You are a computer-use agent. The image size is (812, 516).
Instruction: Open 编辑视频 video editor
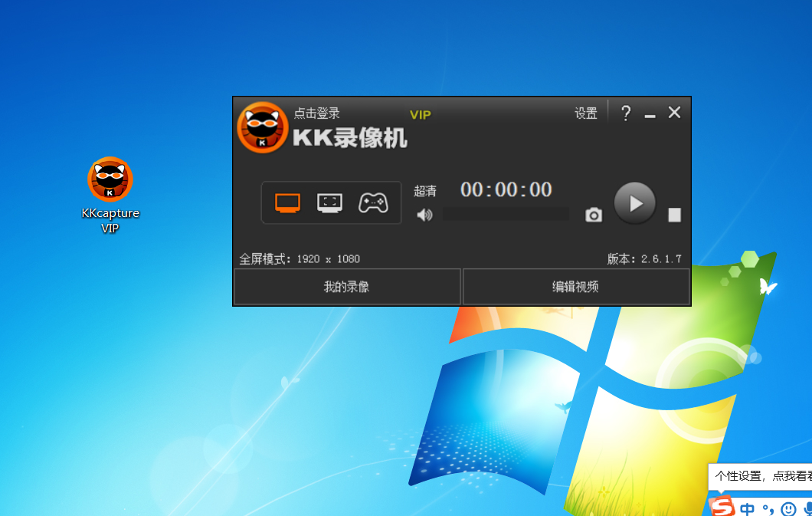576,287
